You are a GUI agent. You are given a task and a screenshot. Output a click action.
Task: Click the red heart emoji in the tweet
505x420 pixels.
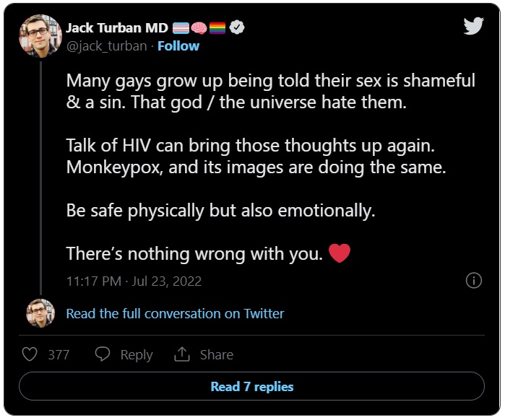(340, 253)
